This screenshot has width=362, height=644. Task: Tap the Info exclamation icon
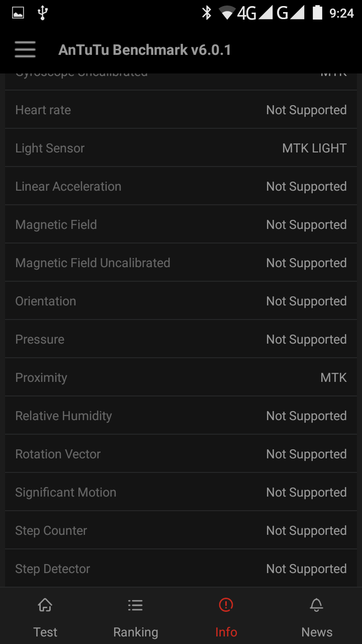click(x=226, y=605)
